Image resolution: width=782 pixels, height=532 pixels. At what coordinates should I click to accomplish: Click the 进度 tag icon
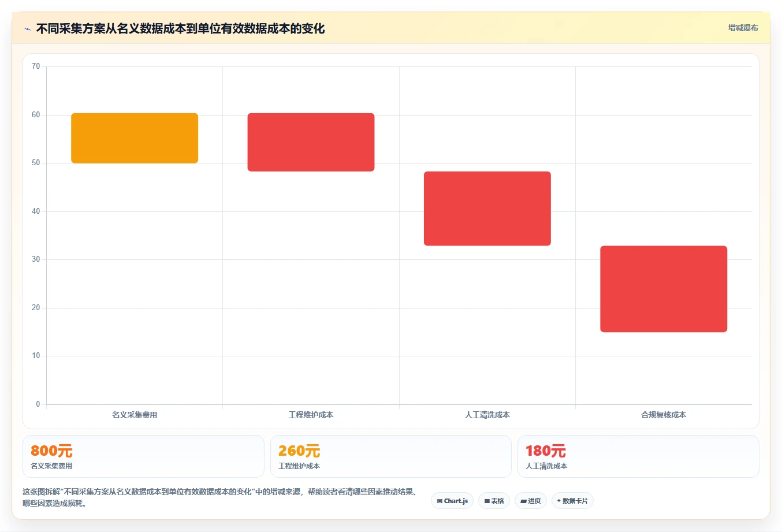523,501
